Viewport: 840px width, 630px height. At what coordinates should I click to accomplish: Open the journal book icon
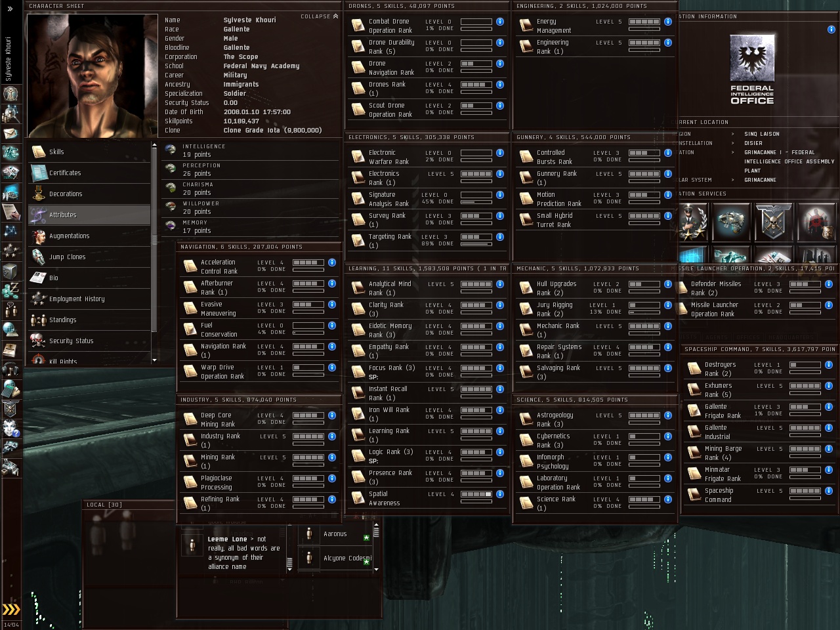[10, 349]
